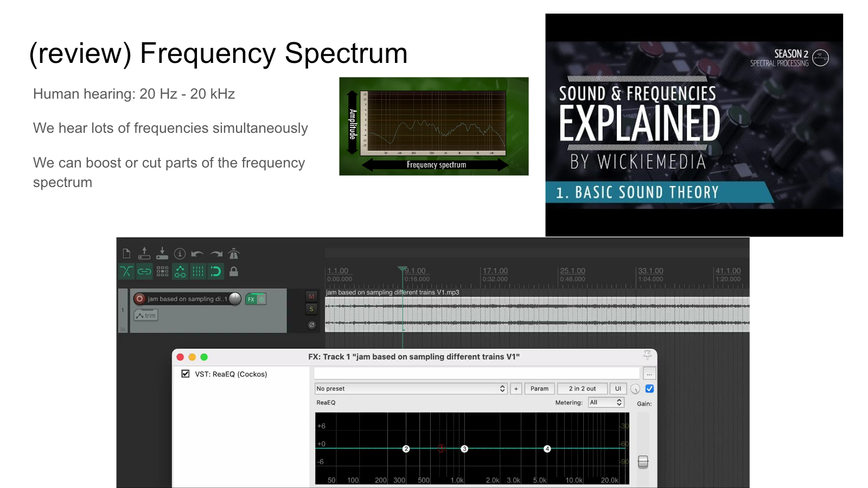The image size is (868, 488).
Task: Open the track FX button
Action: (251, 299)
